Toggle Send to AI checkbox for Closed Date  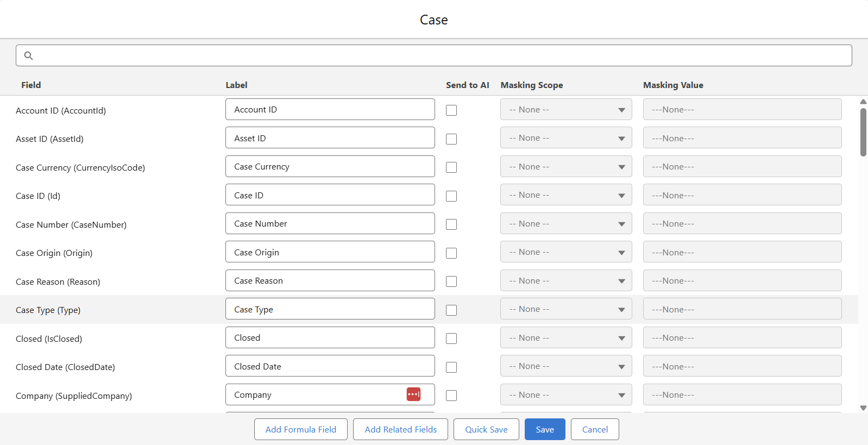coord(451,367)
